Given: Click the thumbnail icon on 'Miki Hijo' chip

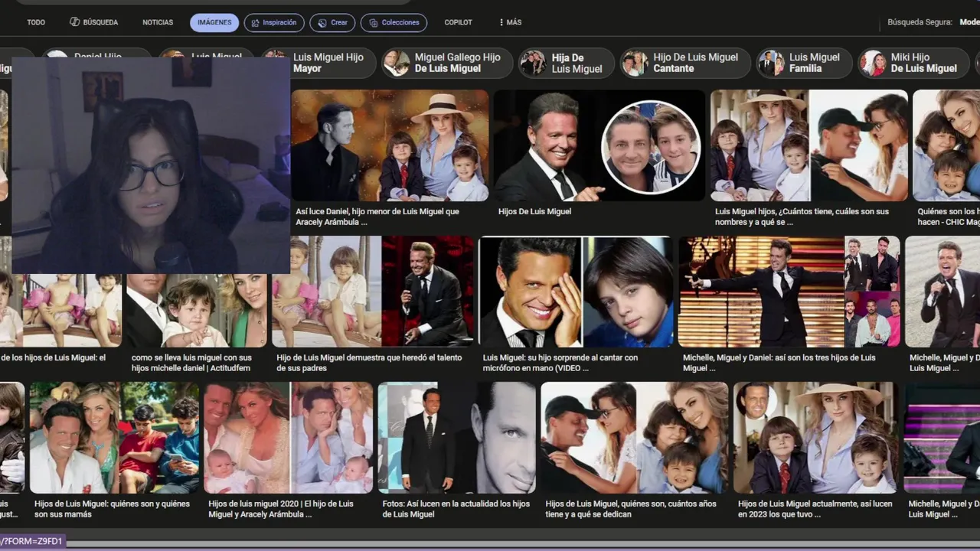Looking at the screenshot, I should [x=872, y=63].
